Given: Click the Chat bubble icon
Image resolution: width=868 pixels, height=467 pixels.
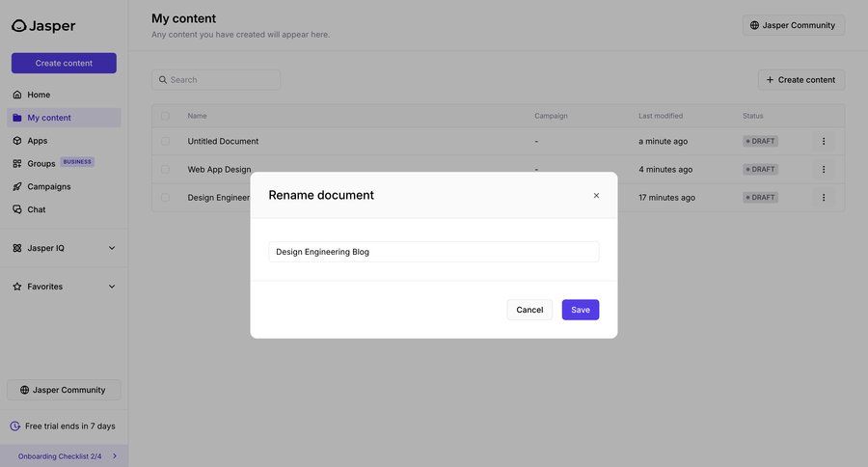Looking at the screenshot, I should (x=17, y=209).
